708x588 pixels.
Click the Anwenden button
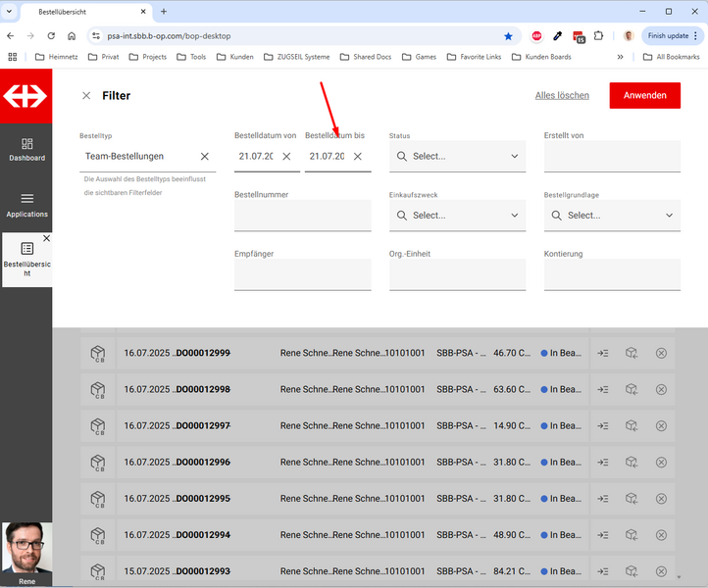(644, 96)
